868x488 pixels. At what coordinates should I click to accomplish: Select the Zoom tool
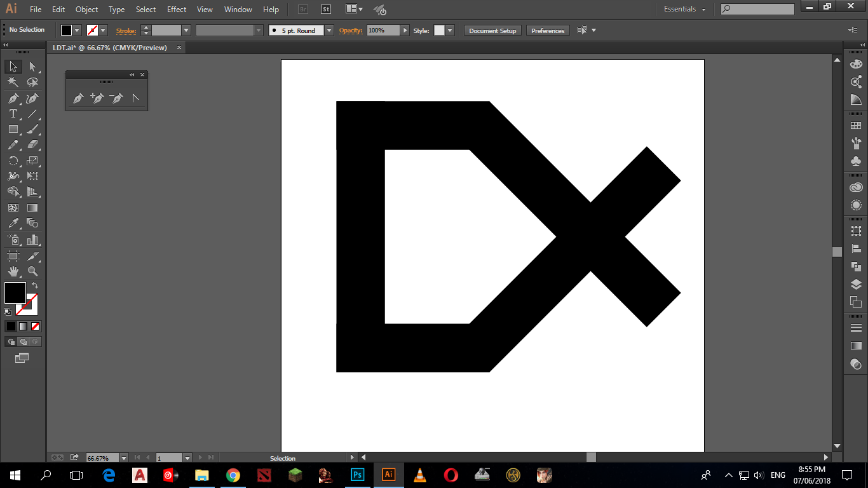(33, 271)
